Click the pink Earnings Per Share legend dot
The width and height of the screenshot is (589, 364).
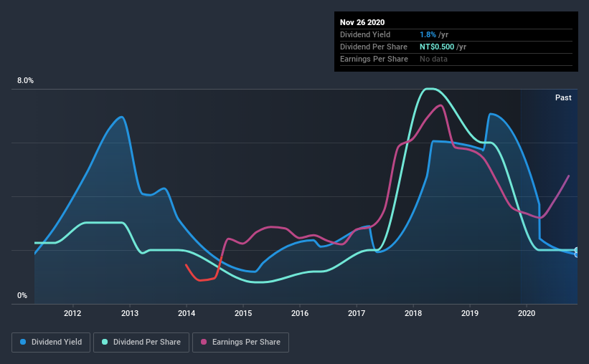[x=204, y=342]
